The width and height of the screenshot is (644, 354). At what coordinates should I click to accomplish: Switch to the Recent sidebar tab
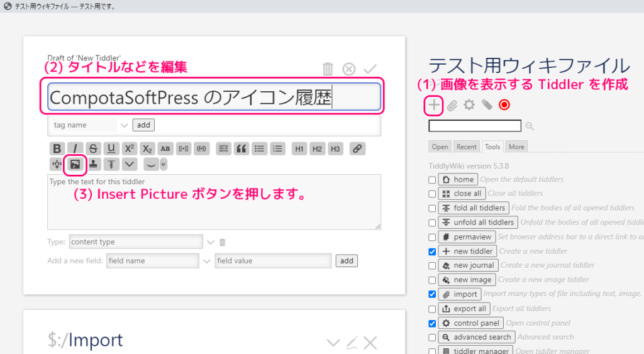tap(467, 147)
